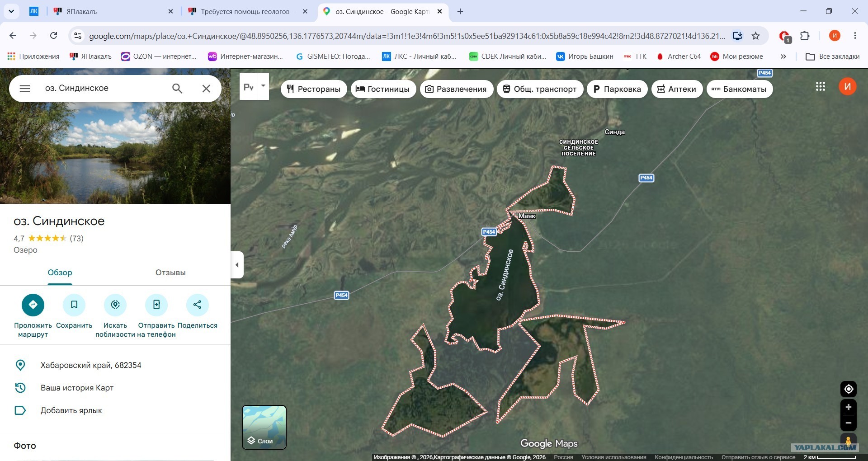Click the Искать поблизости nearby icon
Viewport: 868px width, 461px height.
tap(115, 305)
